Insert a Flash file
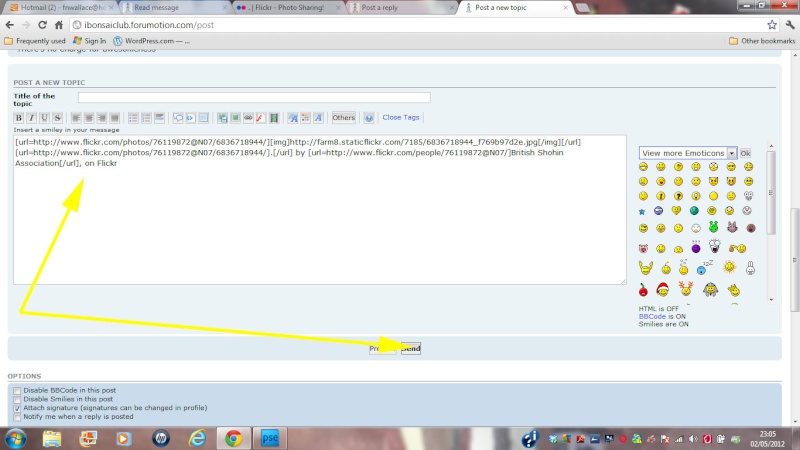The image size is (800, 450). point(261,118)
